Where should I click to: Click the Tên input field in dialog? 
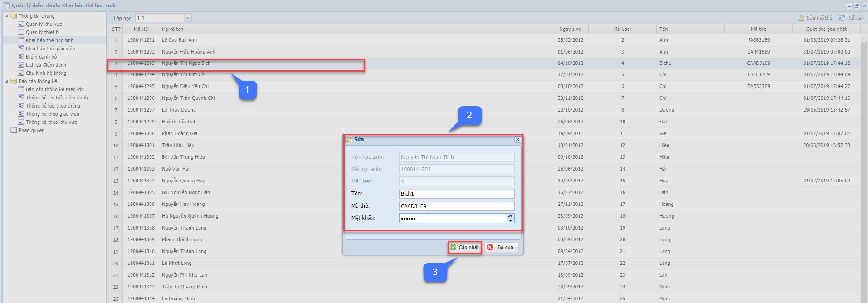point(456,194)
